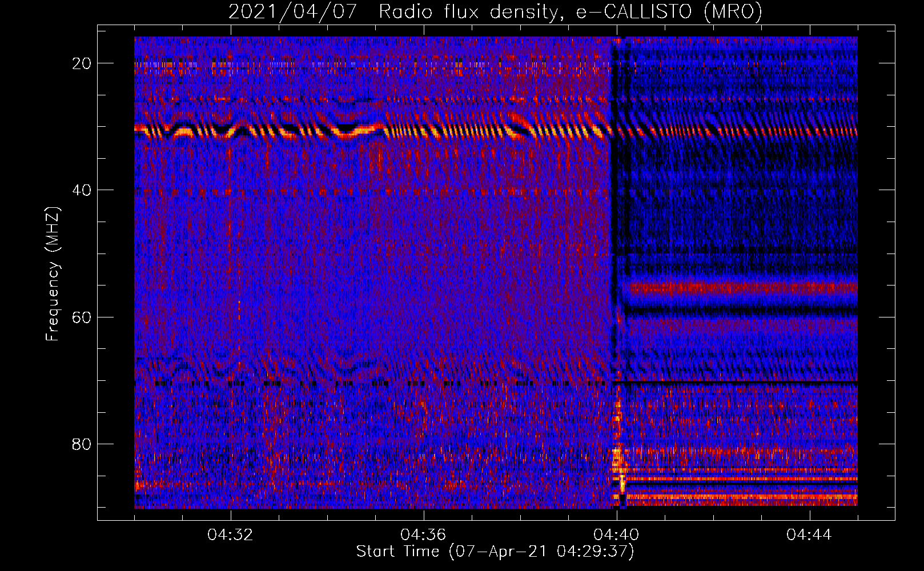Click the 04:32 time tick label
924x571 pixels.
231,535
